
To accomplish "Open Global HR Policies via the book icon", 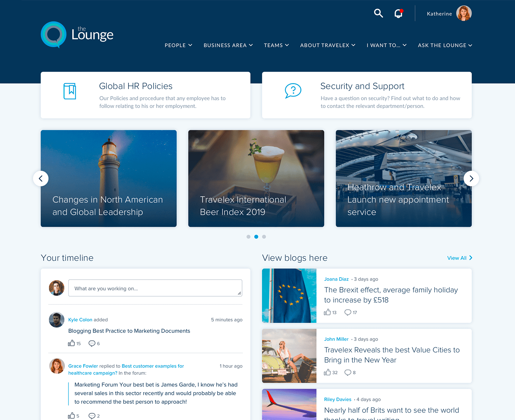I will [x=70, y=91].
